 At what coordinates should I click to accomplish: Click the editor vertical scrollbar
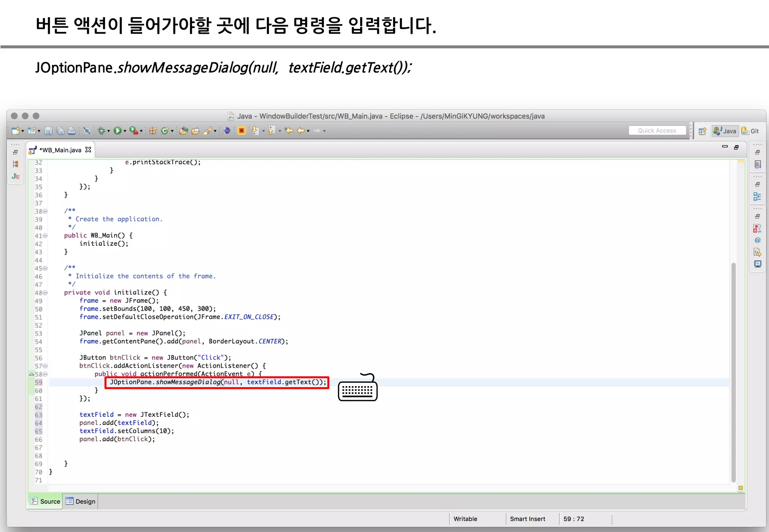point(733,373)
